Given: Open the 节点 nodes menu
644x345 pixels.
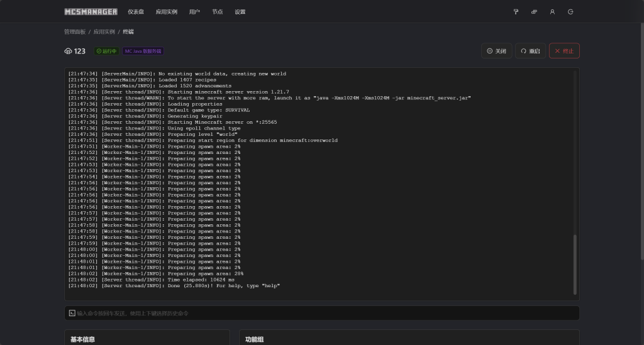Looking at the screenshot, I should (217, 12).
